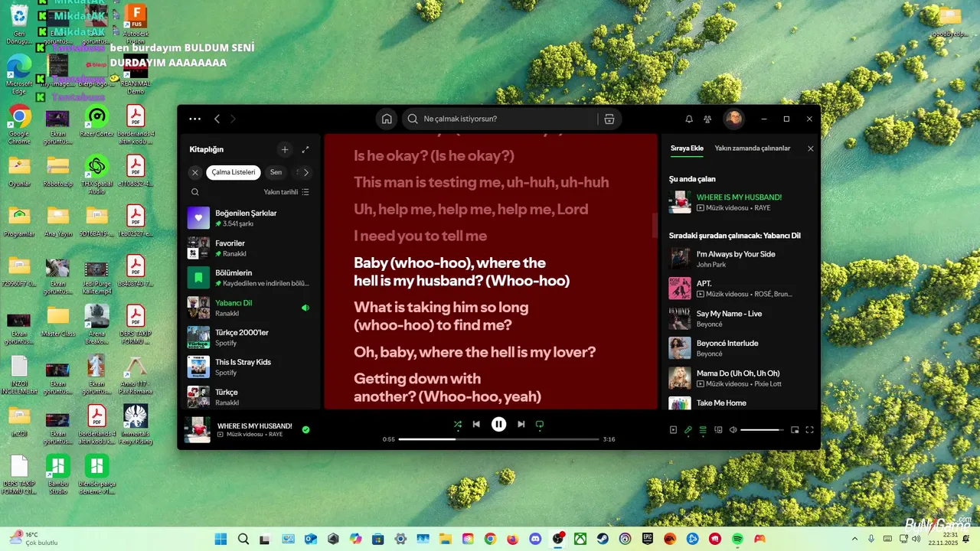The image size is (980, 551).
Task: Open Google Chrome desktop shortcut
Action: tap(19, 124)
